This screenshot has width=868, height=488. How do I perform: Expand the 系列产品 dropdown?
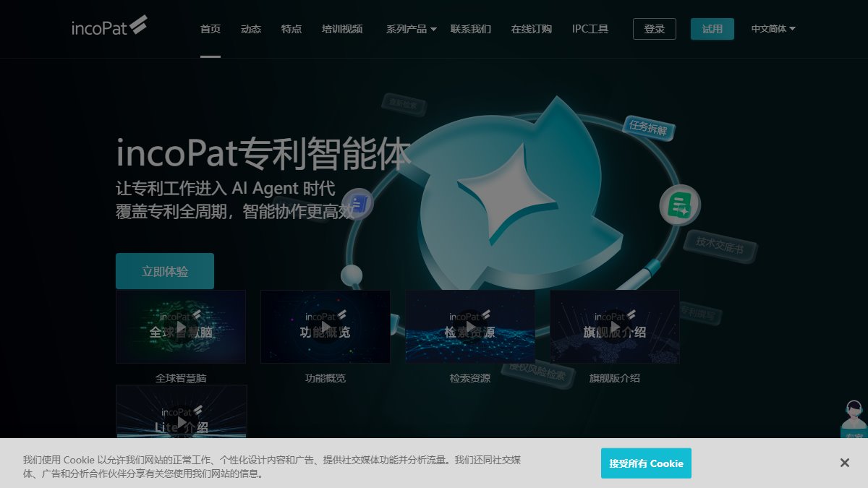tap(411, 29)
